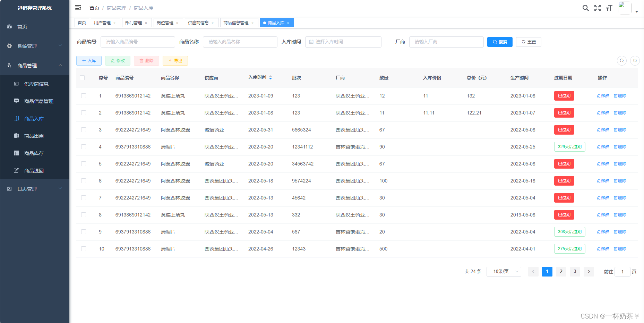Expand 系统管理 menu
This screenshot has height=323, width=644.
35,46
